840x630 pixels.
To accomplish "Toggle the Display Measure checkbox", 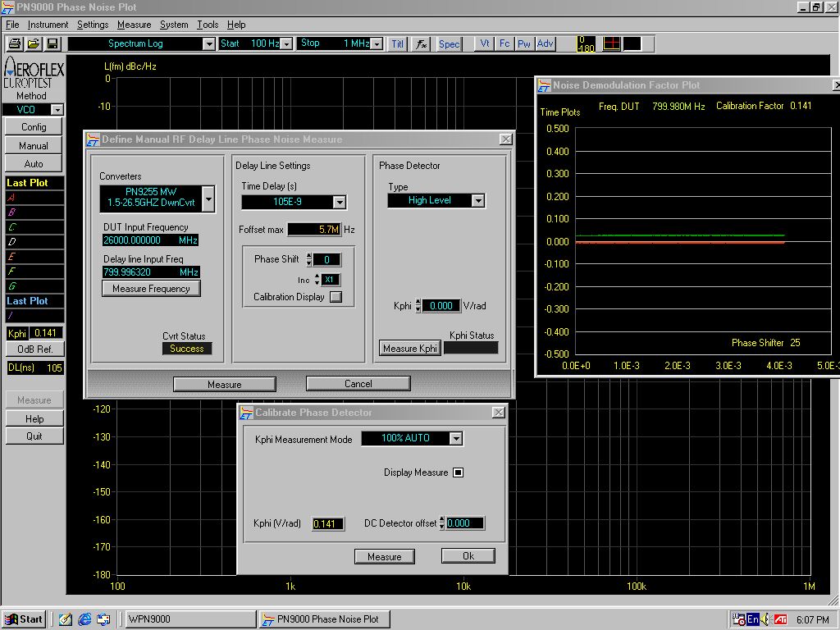I will [x=458, y=472].
